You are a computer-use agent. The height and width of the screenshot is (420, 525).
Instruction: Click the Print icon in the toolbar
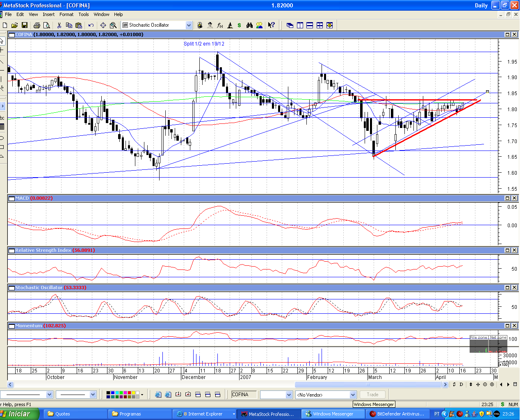[37, 25]
